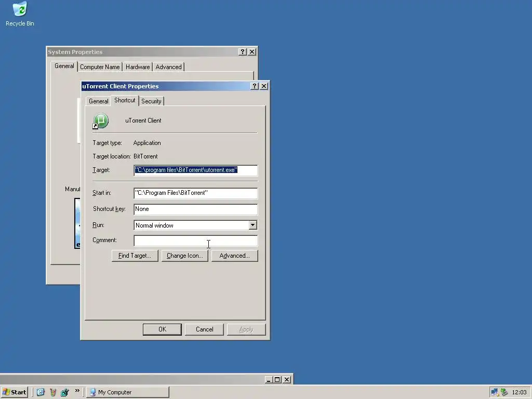Maximize the window at the bottom of the screen
The height and width of the screenshot is (399, 532).
(x=277, y=380)
